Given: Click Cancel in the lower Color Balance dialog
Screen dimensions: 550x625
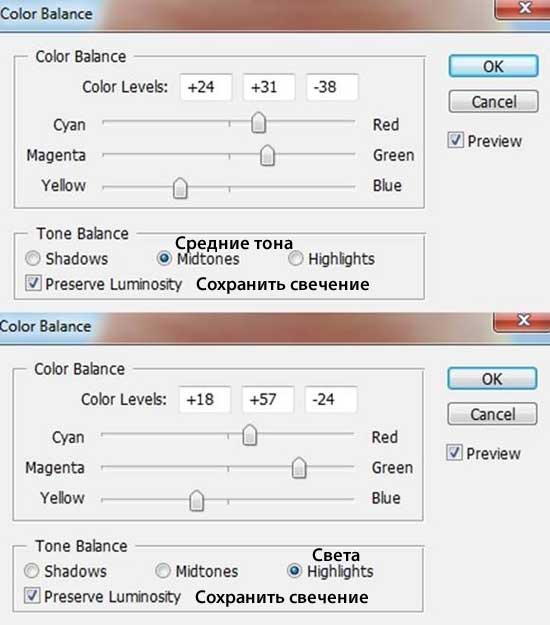Looking at the screenshot, I should click(492, 414).
